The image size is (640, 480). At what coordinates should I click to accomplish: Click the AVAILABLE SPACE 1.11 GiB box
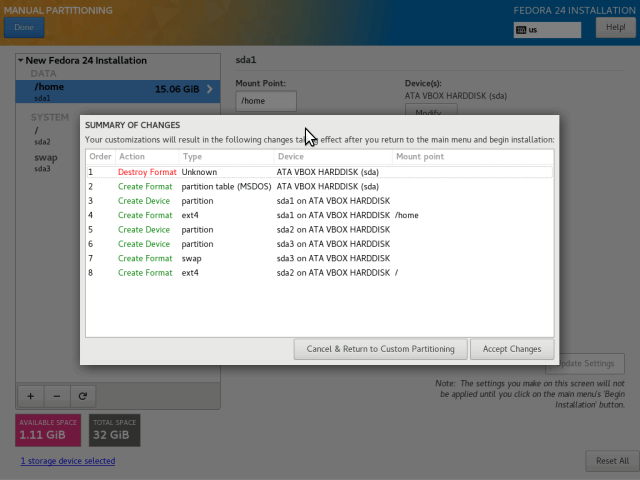[x=48, y=430]
